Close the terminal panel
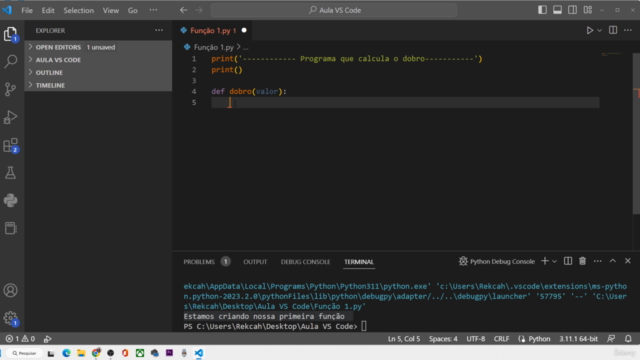640x360 pixels. pos(628,261)
